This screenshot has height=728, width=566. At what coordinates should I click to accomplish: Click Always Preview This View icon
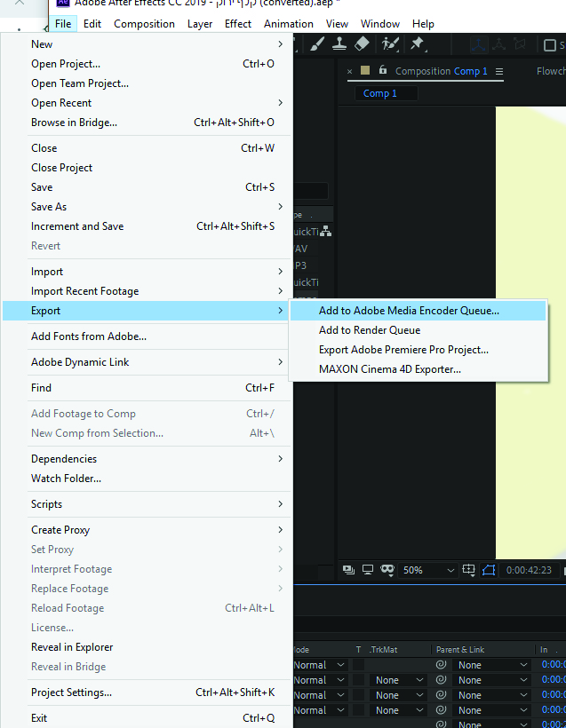[348, 570]
